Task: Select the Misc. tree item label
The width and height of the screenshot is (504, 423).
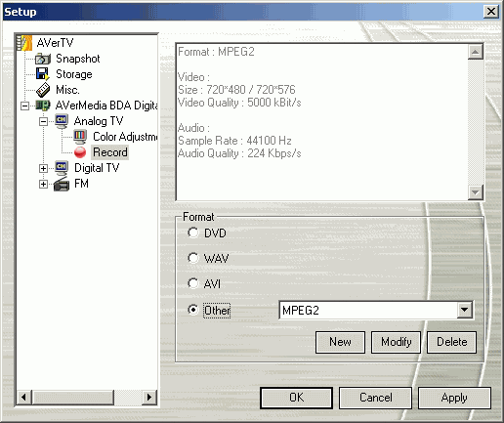Action: pos(67,90)
